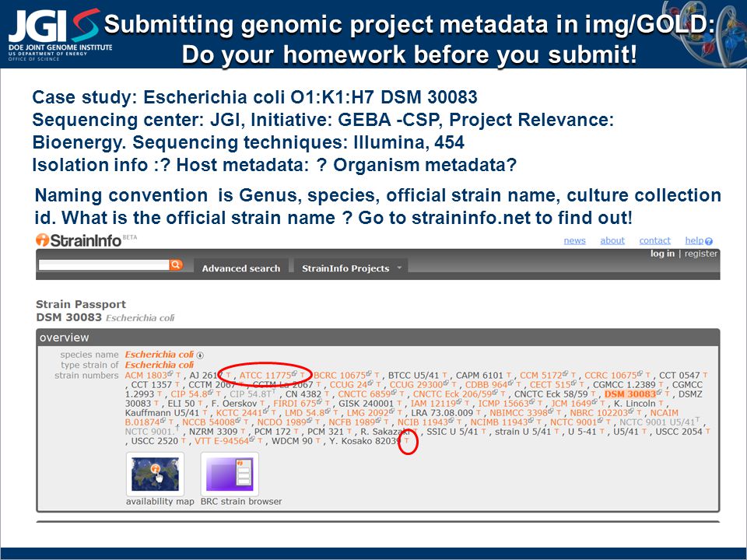The width and height of the screenshot is (747, 560).
Task: Select text LRA 73.08.009
Action: click(442, 413)
